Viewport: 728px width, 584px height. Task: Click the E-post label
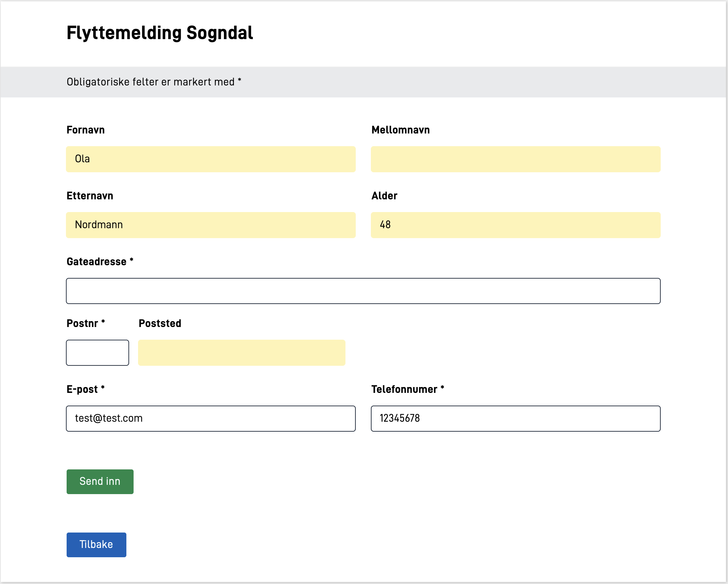[82, 389]
